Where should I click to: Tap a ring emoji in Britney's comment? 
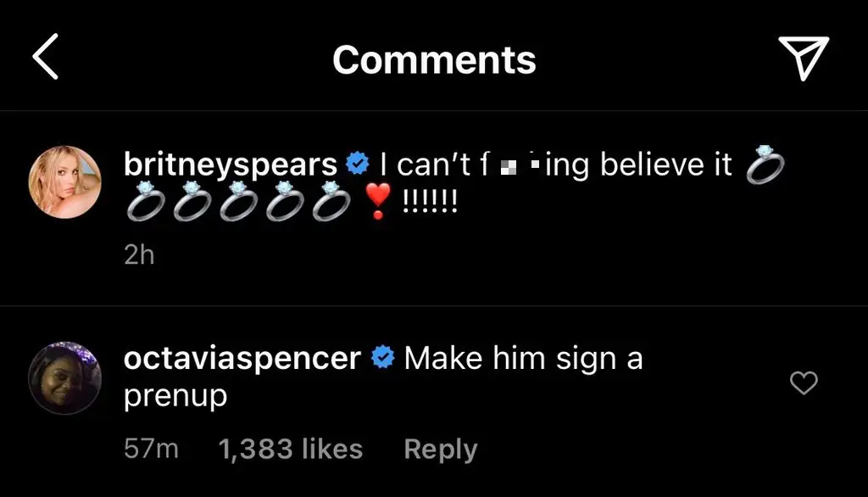(x=148, y=204)
